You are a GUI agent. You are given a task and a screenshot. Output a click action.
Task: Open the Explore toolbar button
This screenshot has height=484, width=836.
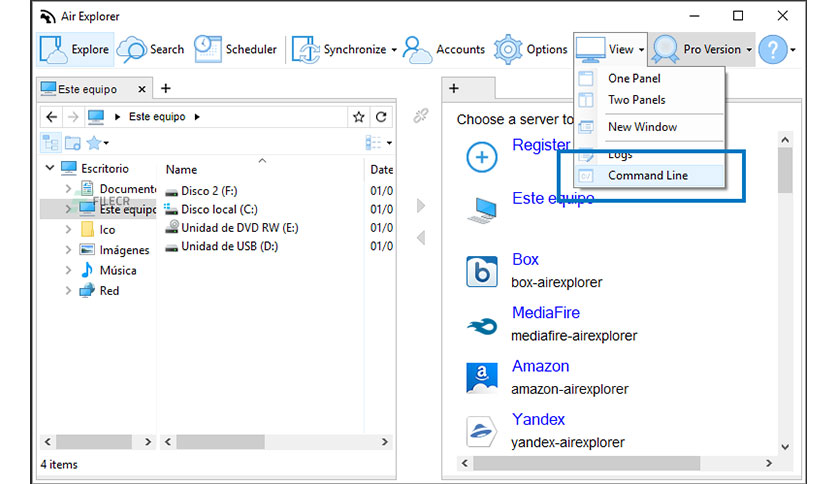click(x=75, y=49)
